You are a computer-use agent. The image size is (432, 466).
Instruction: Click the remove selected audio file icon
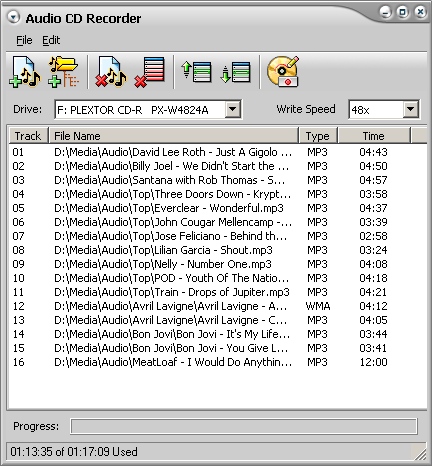tap(111, 72)
